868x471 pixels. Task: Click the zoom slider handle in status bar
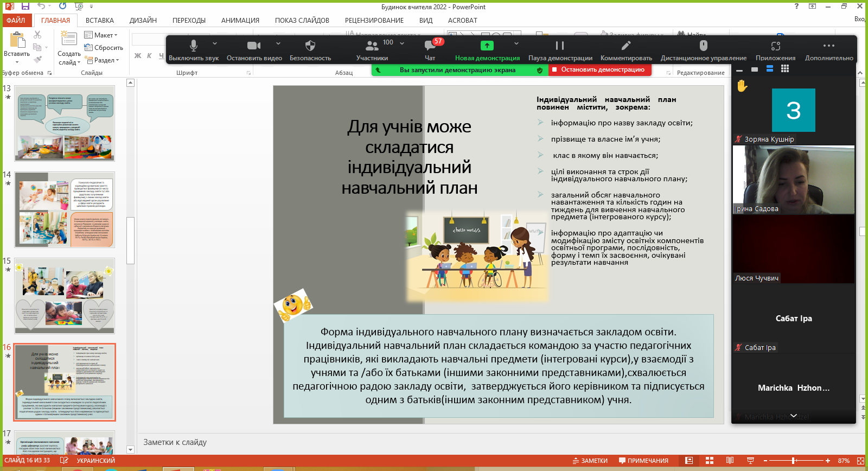coord(793,461)
